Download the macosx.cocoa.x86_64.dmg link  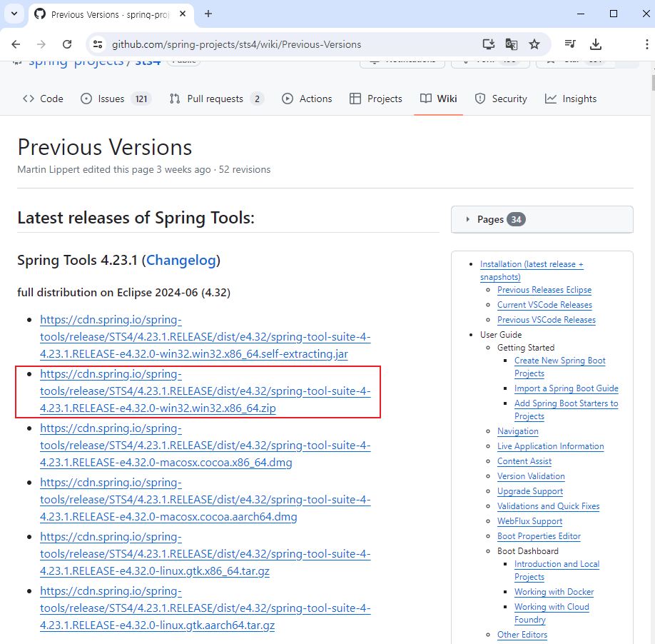205,446
